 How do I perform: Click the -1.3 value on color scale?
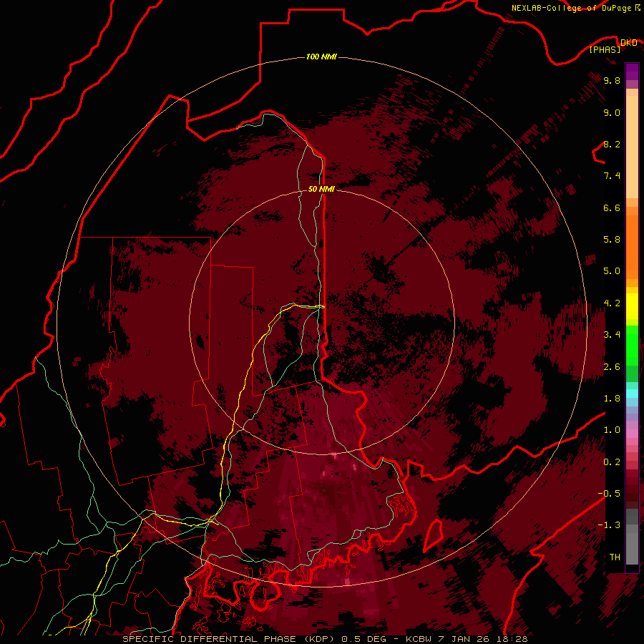[609, 525]
